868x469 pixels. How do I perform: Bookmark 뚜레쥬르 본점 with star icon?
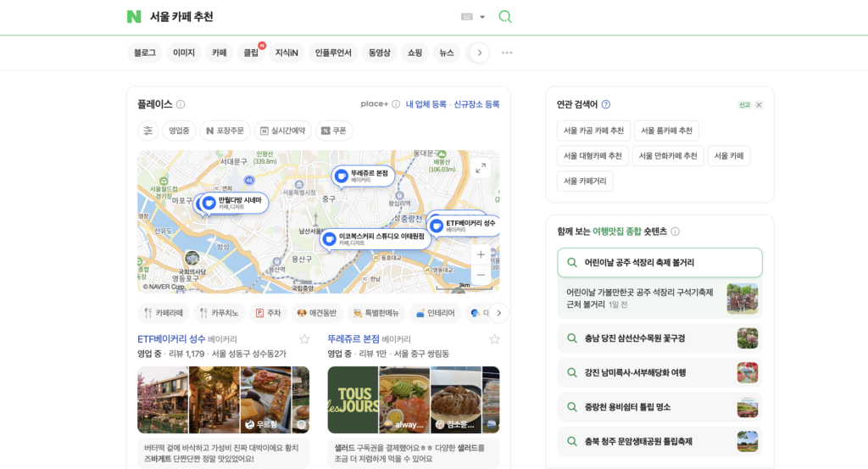494,339
